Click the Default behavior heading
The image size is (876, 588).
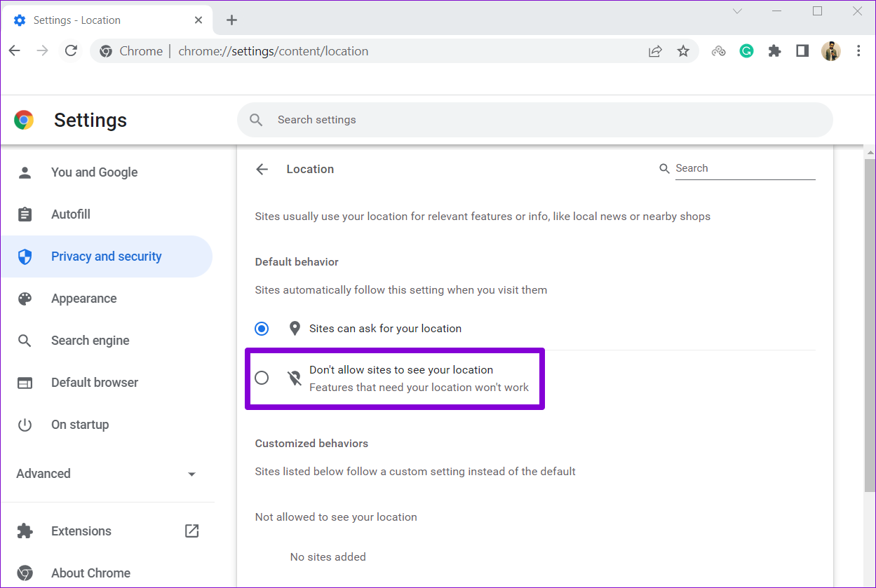(297, 262)
